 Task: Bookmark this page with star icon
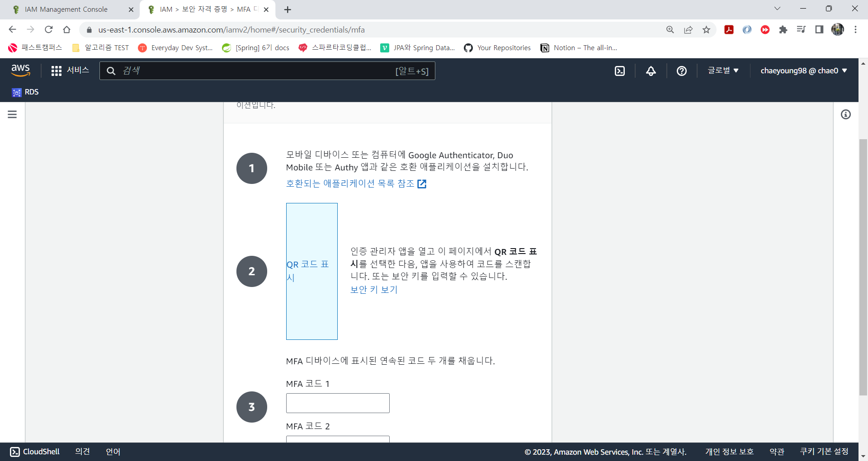706,29
